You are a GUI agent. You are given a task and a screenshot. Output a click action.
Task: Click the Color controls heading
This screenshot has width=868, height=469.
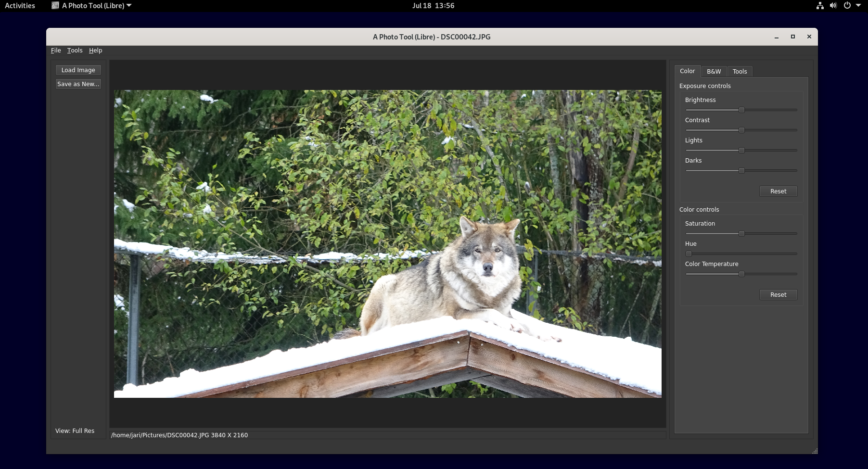point(699,210)
